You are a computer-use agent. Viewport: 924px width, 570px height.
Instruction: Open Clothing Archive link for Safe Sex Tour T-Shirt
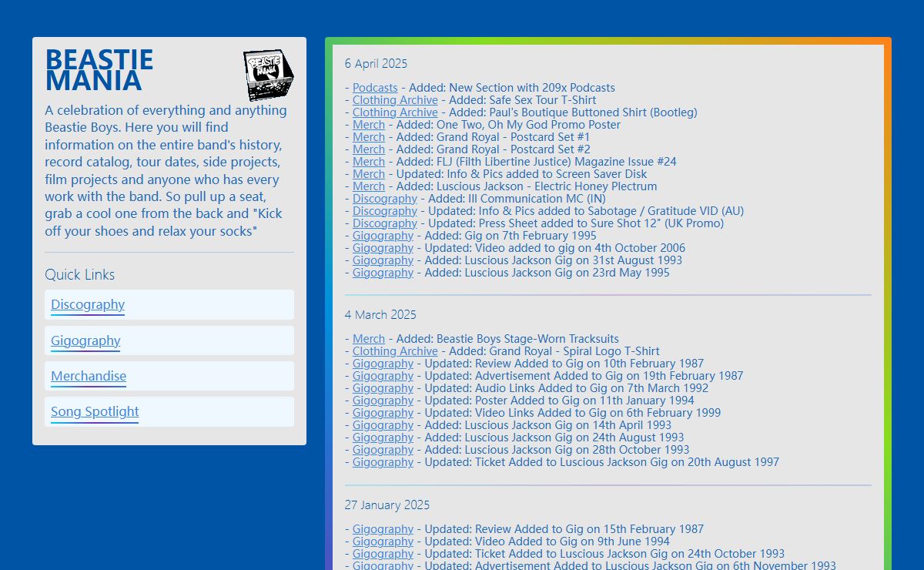click(x=395, y=100)
